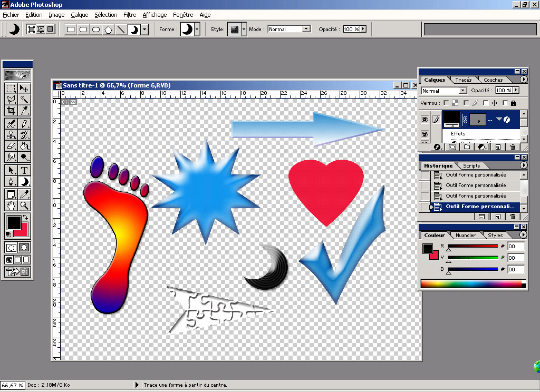Screen dimensions: 540x392
Task: Open Mode dropdown in options bar
Action: click(306, 30)
